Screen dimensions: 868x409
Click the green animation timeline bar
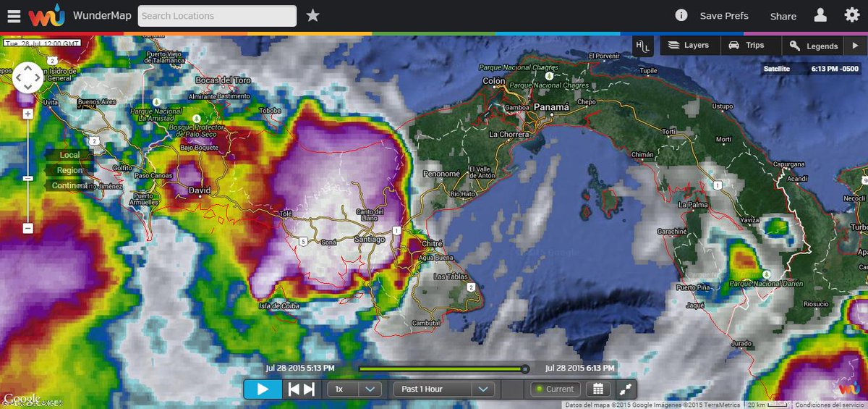tap(441, 368)
